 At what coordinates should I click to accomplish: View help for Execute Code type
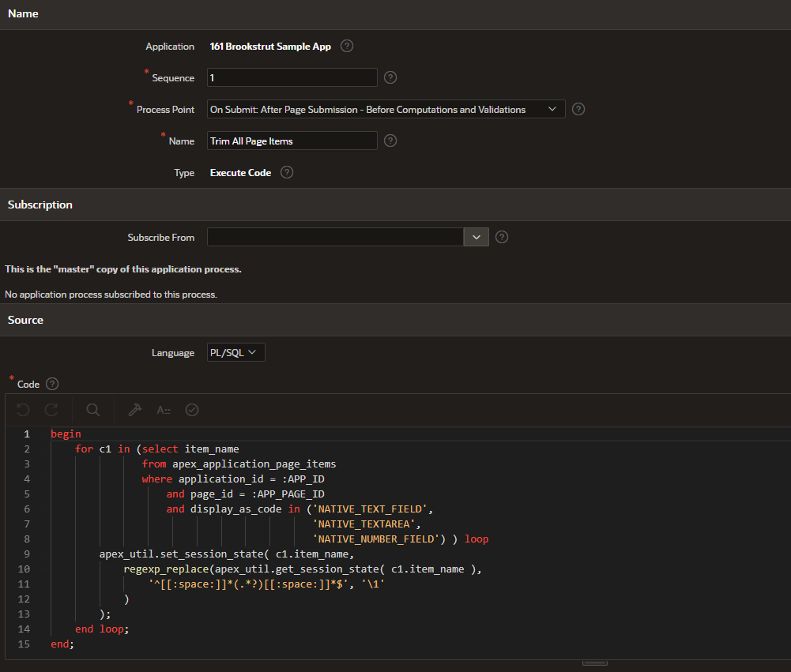[x=287, y=172]
